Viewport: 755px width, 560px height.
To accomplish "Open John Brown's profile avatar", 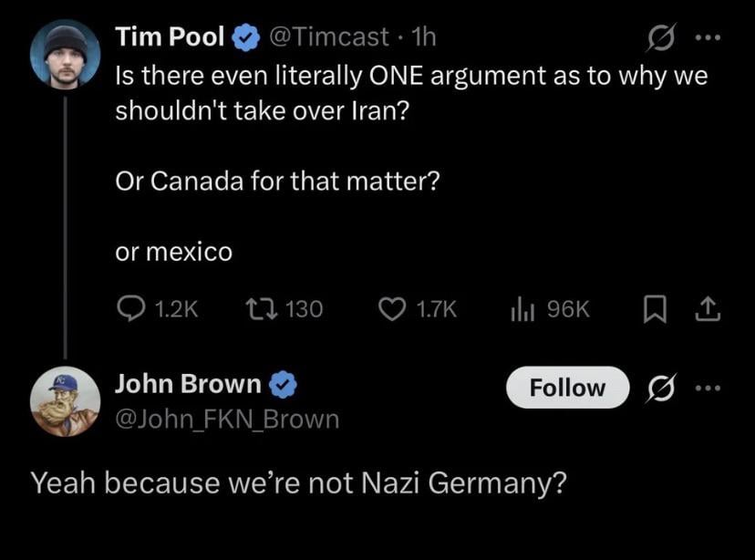I will pos(65,400).
